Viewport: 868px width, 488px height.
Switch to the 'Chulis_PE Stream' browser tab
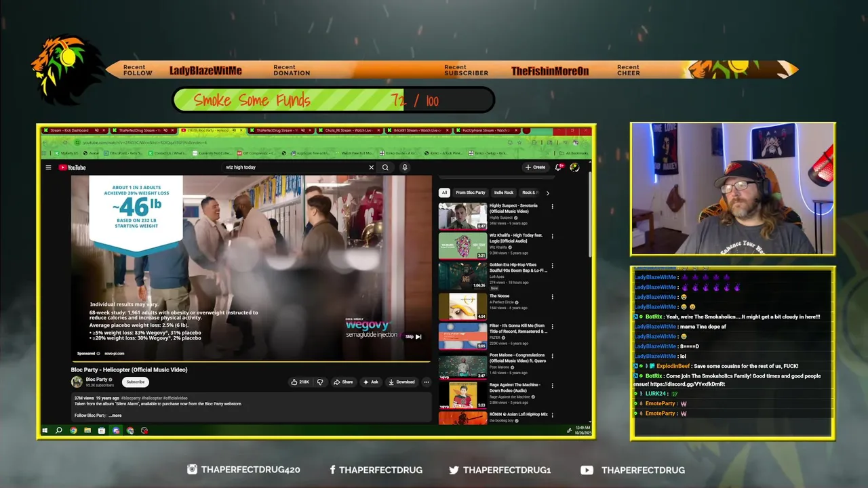coord(351,130)
